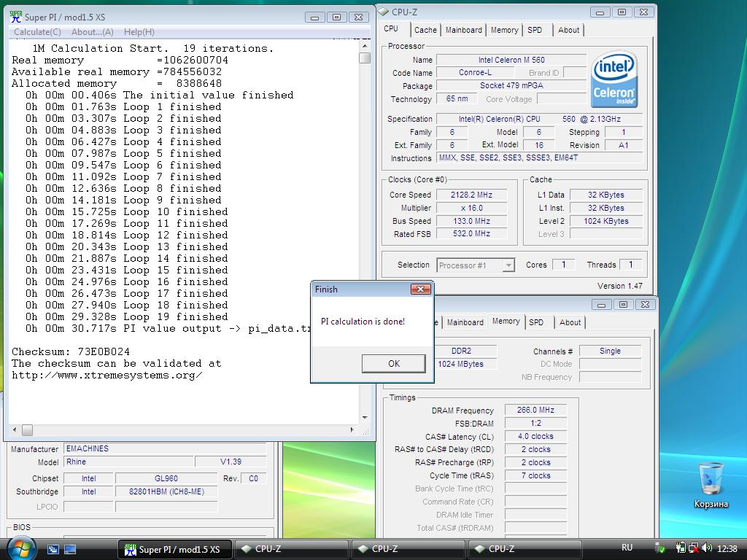
Task: Click the mainboard Model field Rhine
Action: (x=128, y=462)
